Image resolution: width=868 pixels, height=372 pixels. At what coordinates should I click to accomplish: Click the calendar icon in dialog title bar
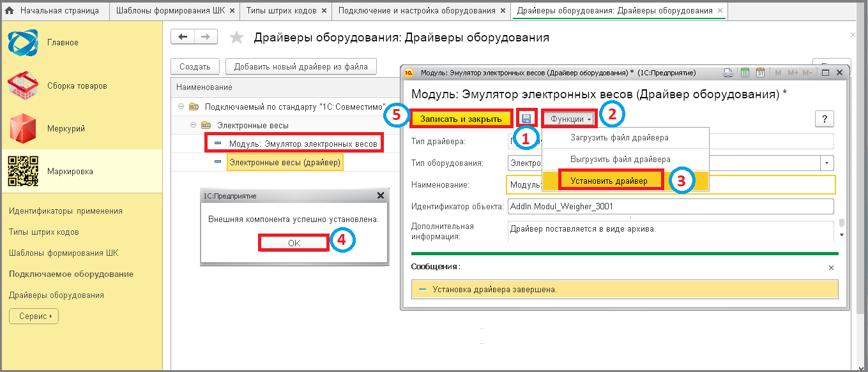point(760,73)
